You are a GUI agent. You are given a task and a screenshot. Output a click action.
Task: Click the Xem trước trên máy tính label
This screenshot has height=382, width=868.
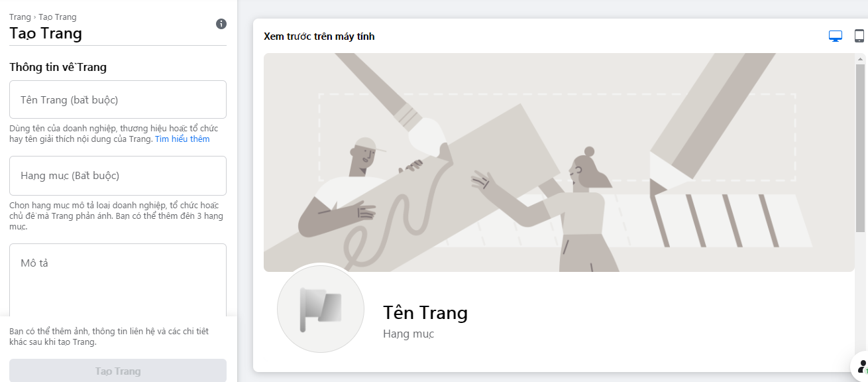[319, 36]
